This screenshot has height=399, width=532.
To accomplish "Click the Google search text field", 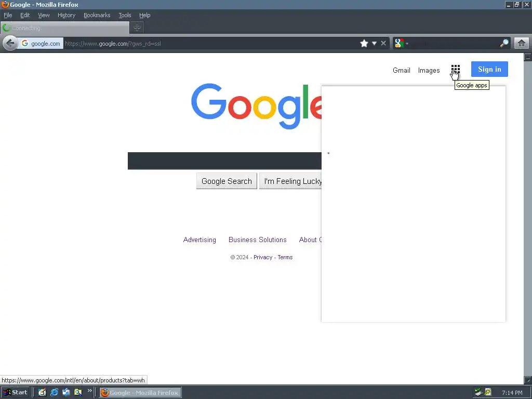I will tap(224, 161).
